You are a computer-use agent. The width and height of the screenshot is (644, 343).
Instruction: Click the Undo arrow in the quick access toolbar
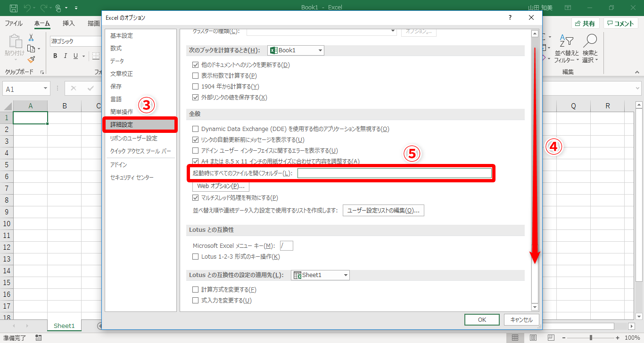click(27, 8)
